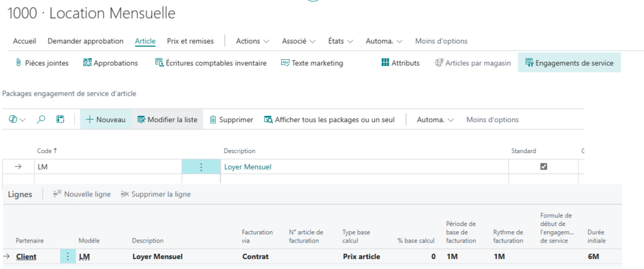Add a Nouvelle ligne in Lignes

[x=82, y=194]
